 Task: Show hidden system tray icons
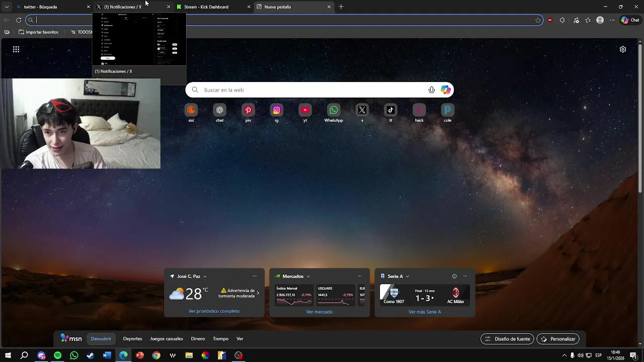coord(564,355)
